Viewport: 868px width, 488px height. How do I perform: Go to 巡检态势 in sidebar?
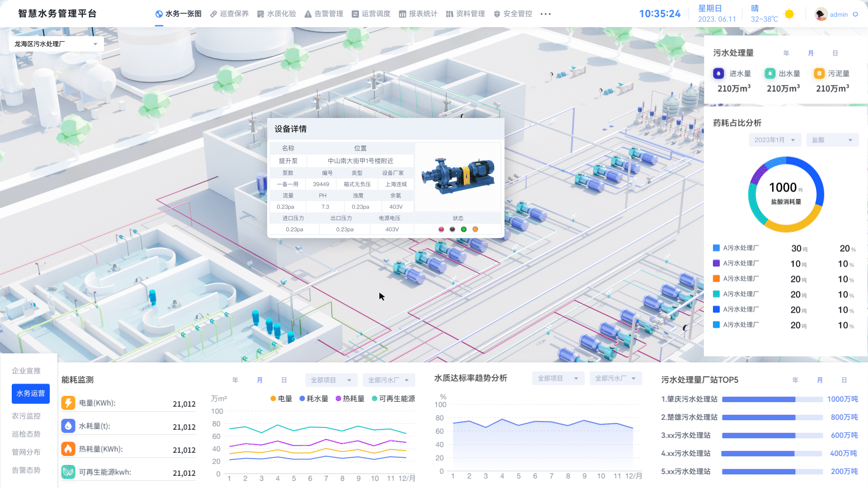coord(26,434)
